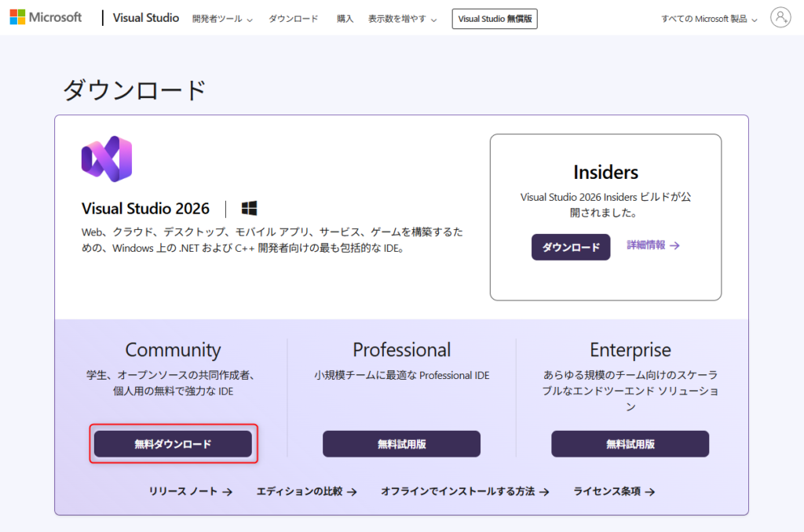Open the リリース ノート link
804x532 pixels.
[191, 491]
